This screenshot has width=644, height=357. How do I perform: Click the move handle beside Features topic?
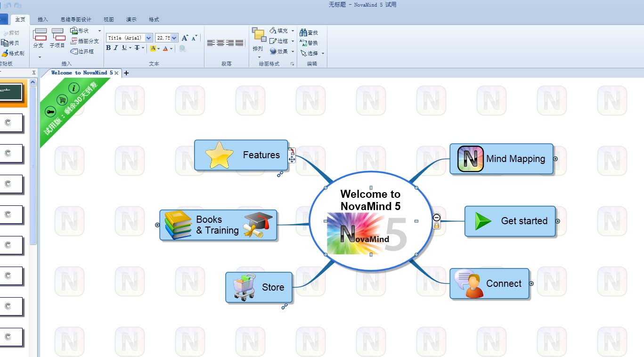tap(292, 159)
